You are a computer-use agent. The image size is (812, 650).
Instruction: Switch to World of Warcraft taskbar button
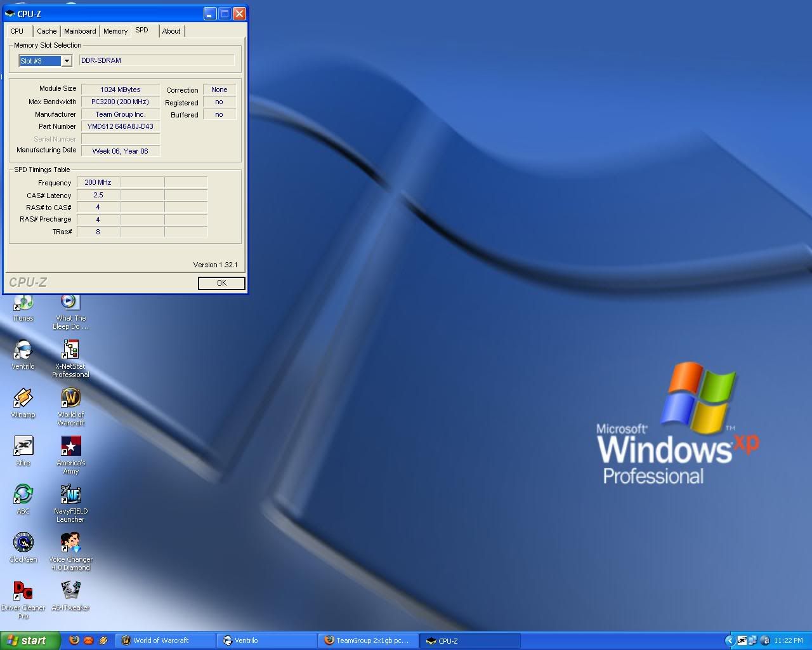165,640
